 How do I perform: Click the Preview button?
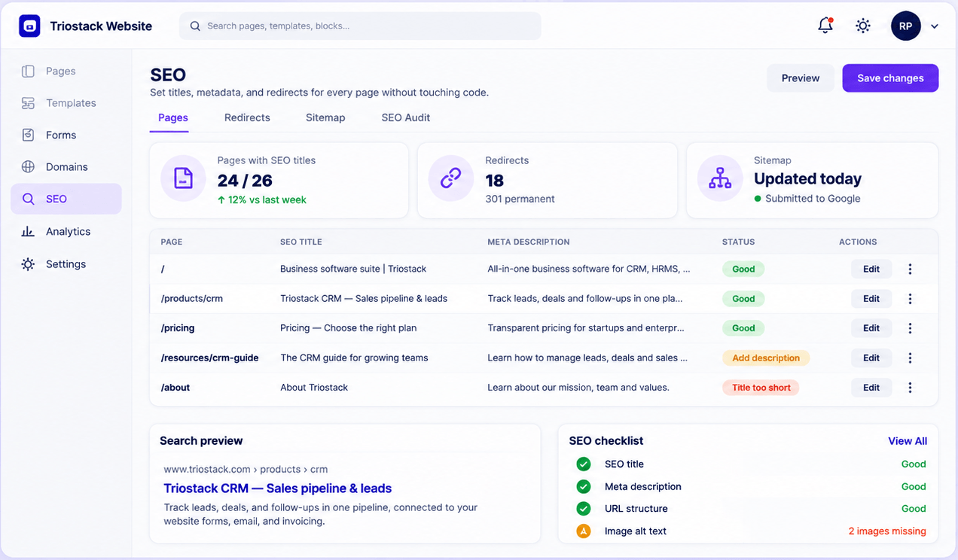[801, 78]
